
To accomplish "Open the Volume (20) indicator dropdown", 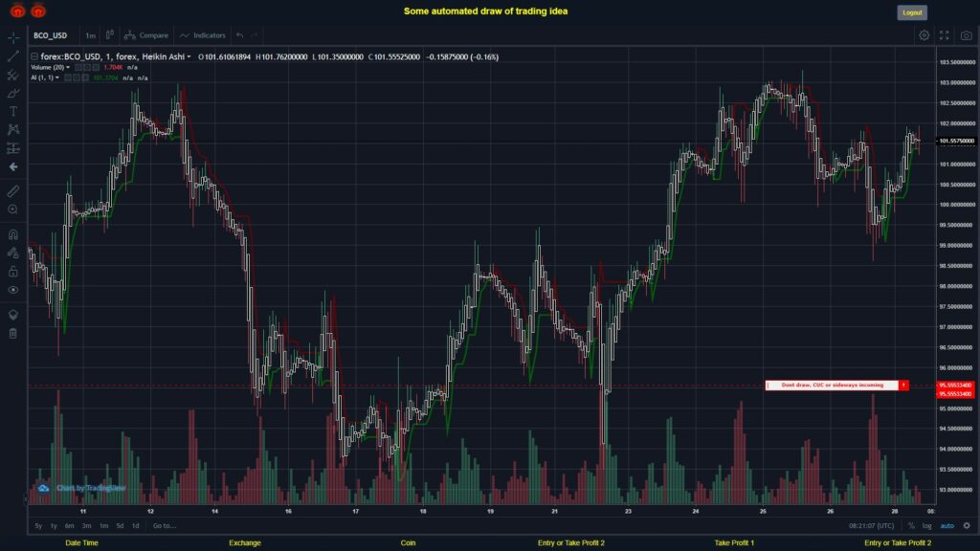I will click(68, 68).
